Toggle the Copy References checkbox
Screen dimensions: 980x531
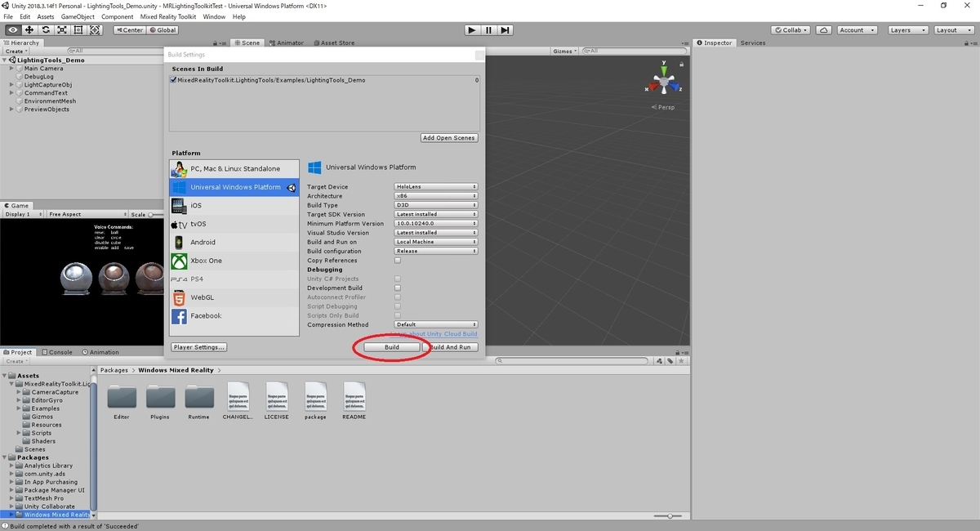[x=398, y=261]
